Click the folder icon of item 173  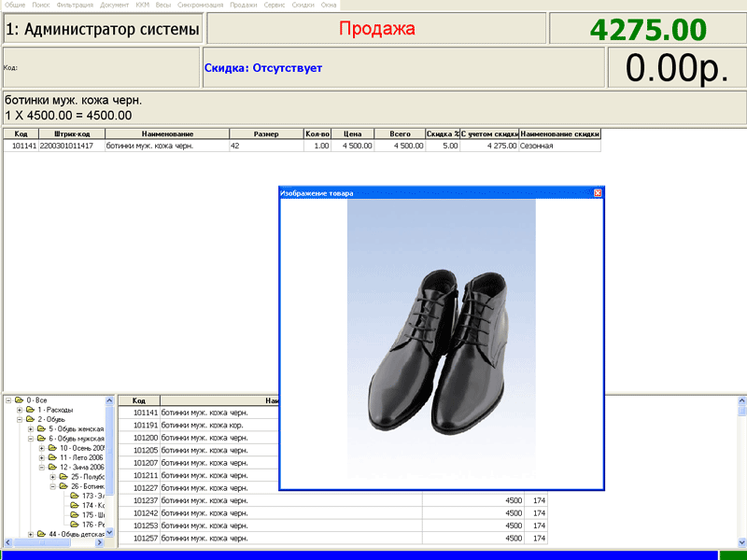click(75, 496)
